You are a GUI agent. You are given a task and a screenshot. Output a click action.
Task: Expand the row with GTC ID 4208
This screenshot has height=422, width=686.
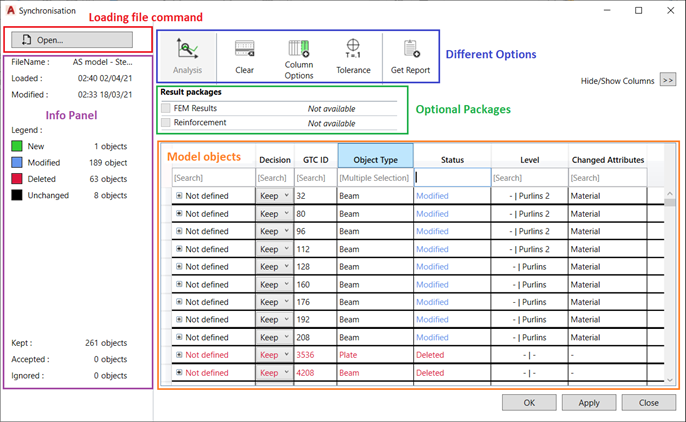(179, 373)
